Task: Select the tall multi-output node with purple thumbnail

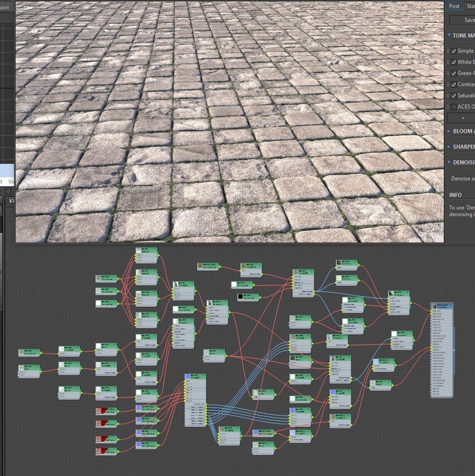Action: pos(195,401)
